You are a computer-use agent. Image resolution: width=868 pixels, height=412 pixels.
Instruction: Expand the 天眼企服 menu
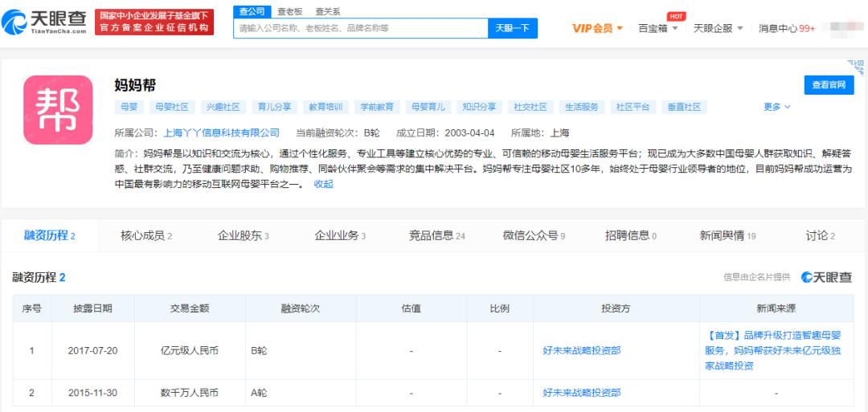tap(718, 28)
